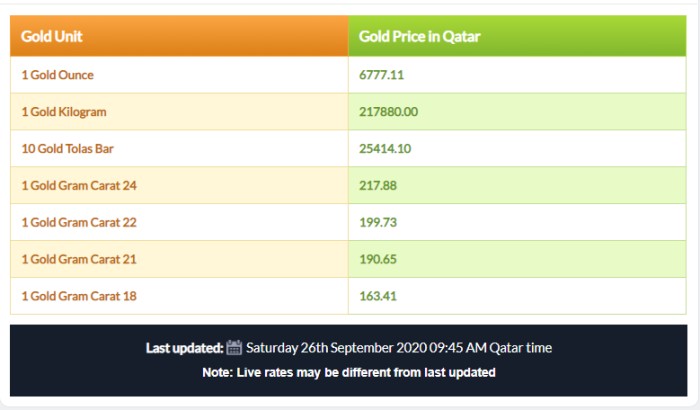Select the 1 Gold Gram Carat 22 label
This screenshot has width=700, height=410.
[79, 222]
